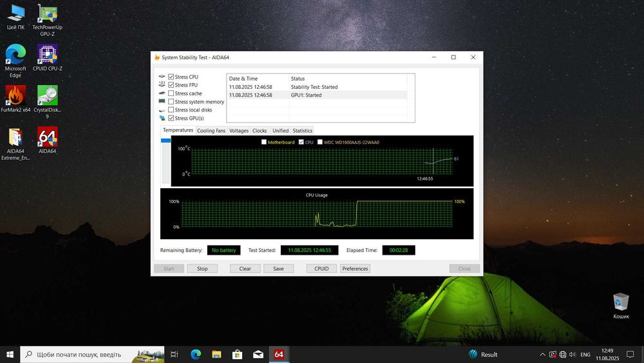644x363 pixels.
Task: Open the Кошик recycle bin
Action: click(x=621, y=306)
